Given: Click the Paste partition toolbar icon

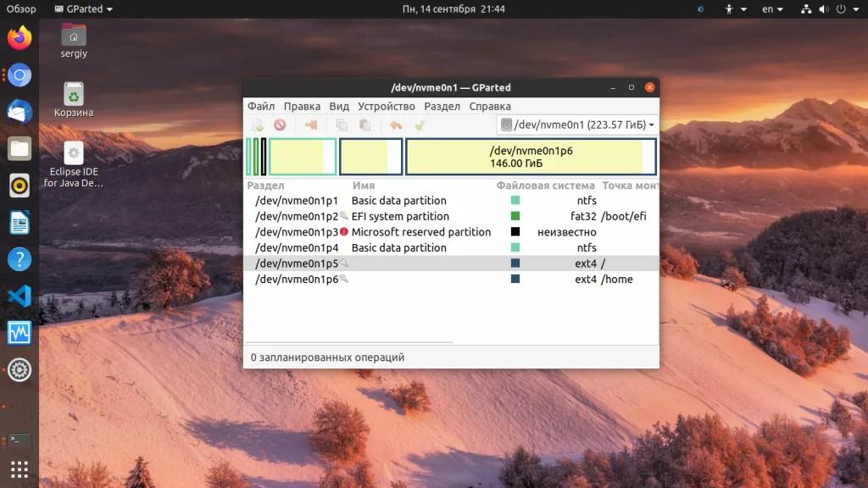Looking at the screenshot, I should coord(364,125).
